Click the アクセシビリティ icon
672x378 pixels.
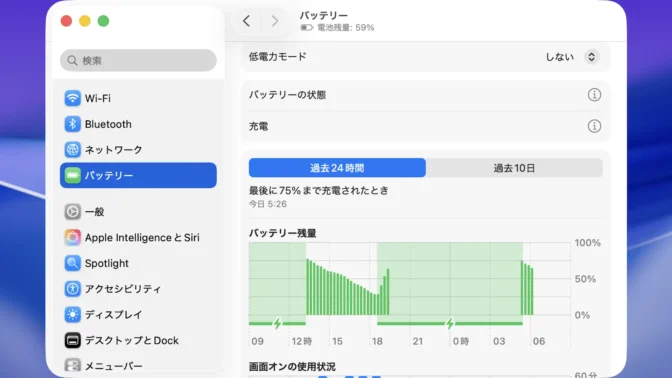click(72, 289)
